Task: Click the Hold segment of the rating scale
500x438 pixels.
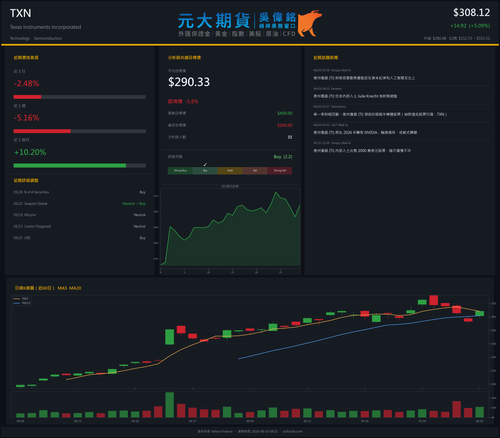Action: click(x=230, y=171)
